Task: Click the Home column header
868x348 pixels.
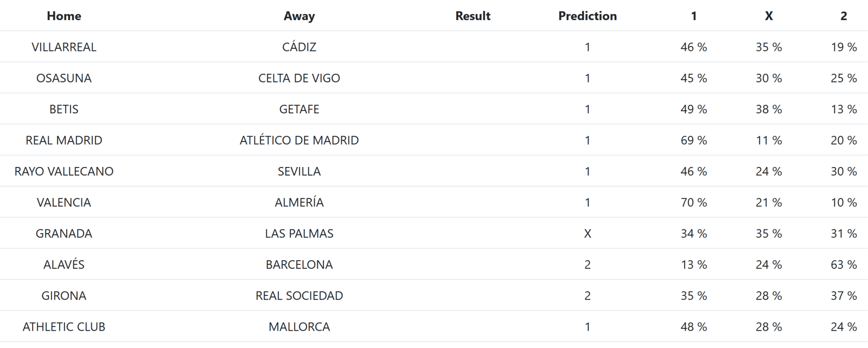Action: 64,16
